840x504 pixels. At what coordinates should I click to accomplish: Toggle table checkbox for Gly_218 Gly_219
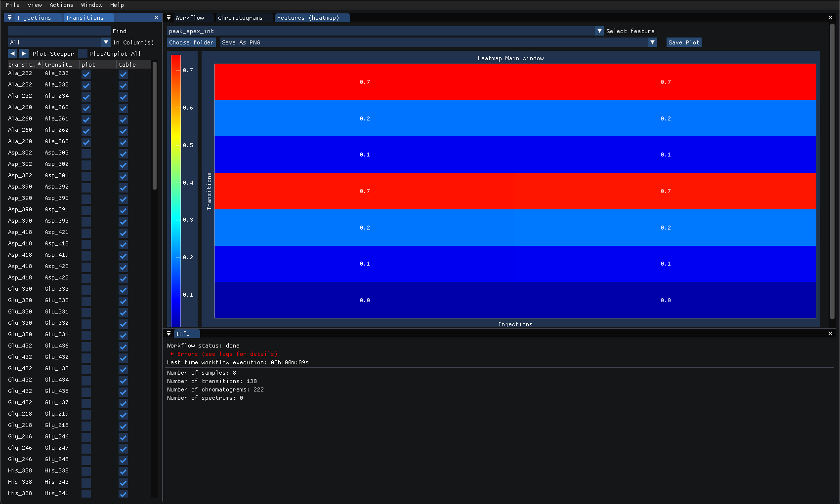[x=123, y=415]
